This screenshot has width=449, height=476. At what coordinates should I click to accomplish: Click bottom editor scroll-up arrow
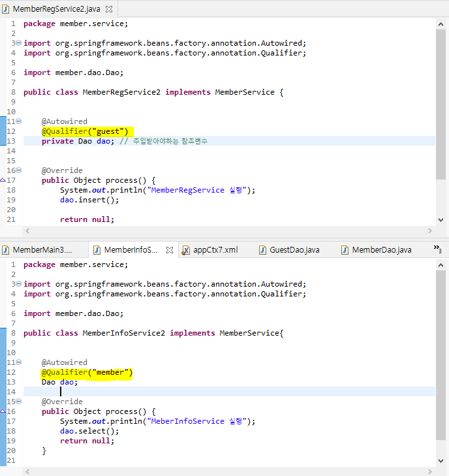[x=441, y=265]
